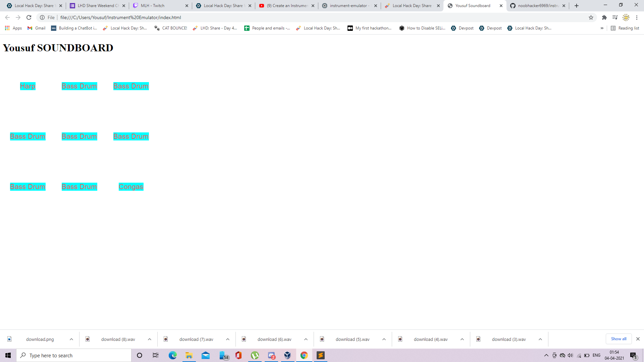The image size is (644, 362).
Task: Reload the soundboard page
Action: (x=29, y=17)
